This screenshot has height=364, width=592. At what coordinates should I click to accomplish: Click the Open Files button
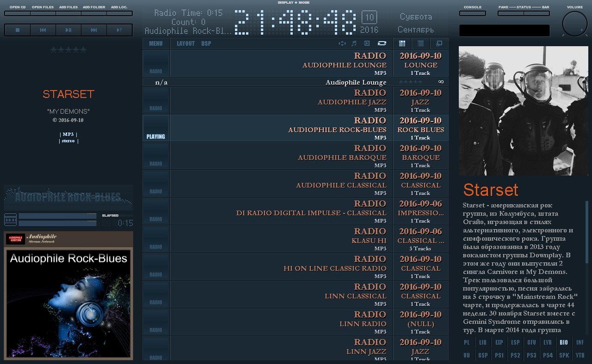43,13
